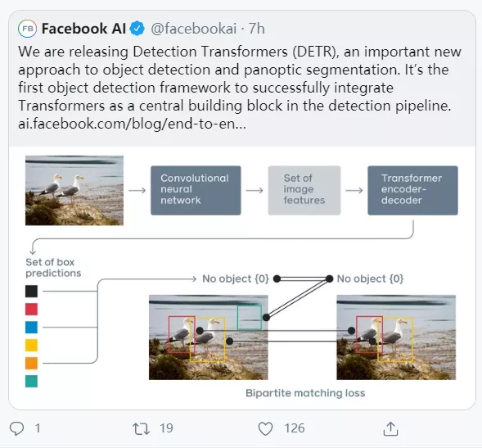The height and width of the screenshot is (448, 482).
Task: Click the reply speech bubble icon
Action: point(16,428)
